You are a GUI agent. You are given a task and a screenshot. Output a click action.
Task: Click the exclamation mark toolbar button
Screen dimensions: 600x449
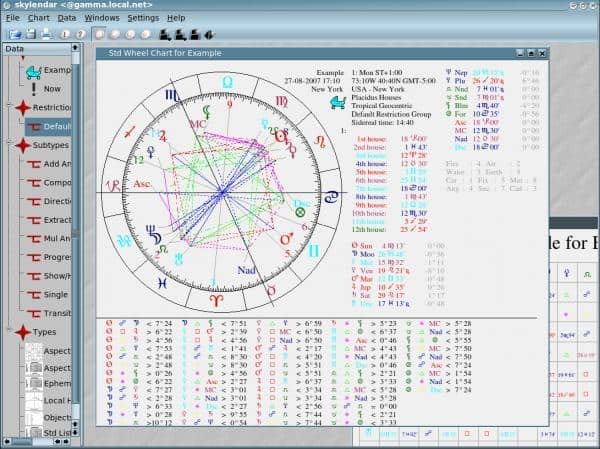65,34
